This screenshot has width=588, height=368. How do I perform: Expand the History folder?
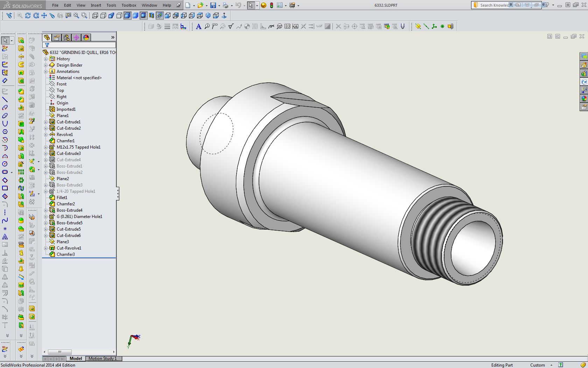tap(46, 59)
